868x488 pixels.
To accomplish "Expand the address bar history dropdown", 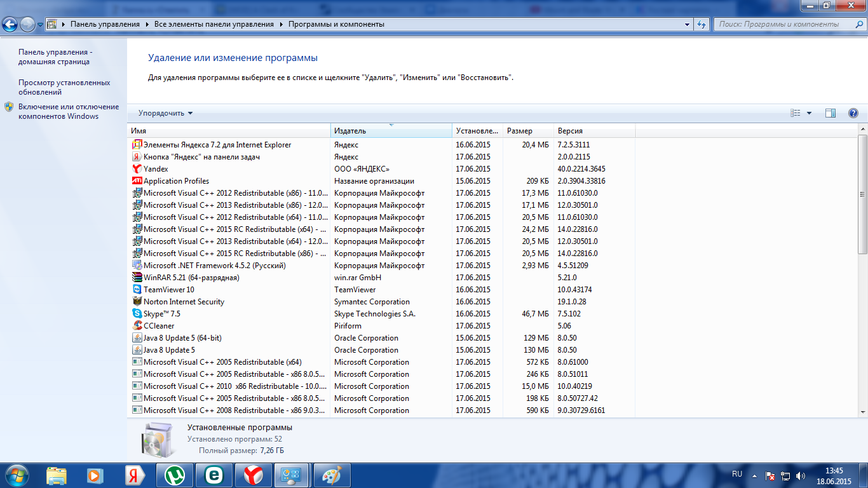I will pos(687,24).
